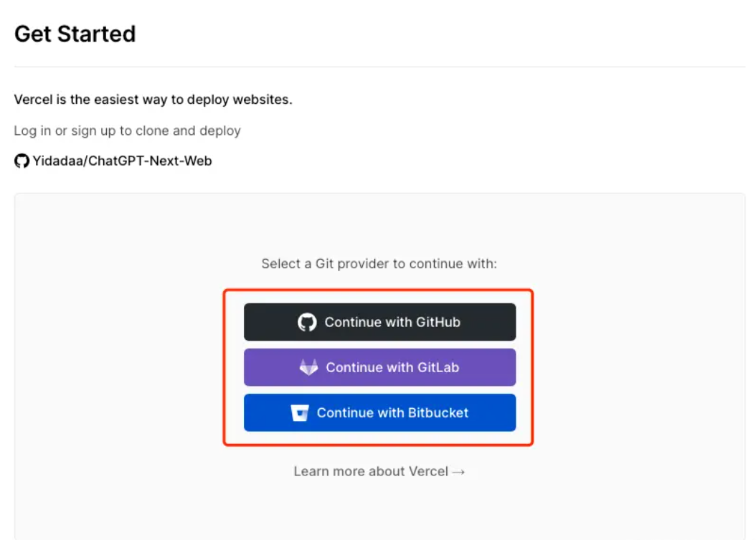Screen dimensions: 756x540
Task: Choose Continue with GitLab
Action: pyautogui.click(x=380, y=367)
